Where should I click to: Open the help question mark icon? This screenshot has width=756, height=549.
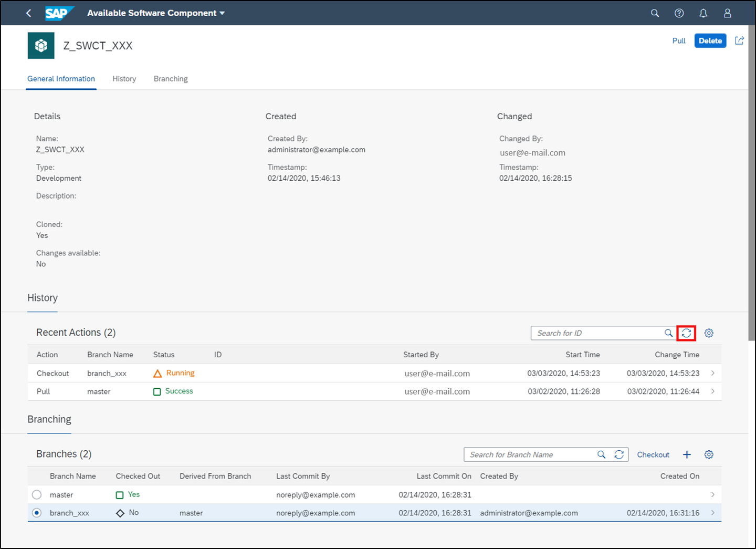click(679, 13)
